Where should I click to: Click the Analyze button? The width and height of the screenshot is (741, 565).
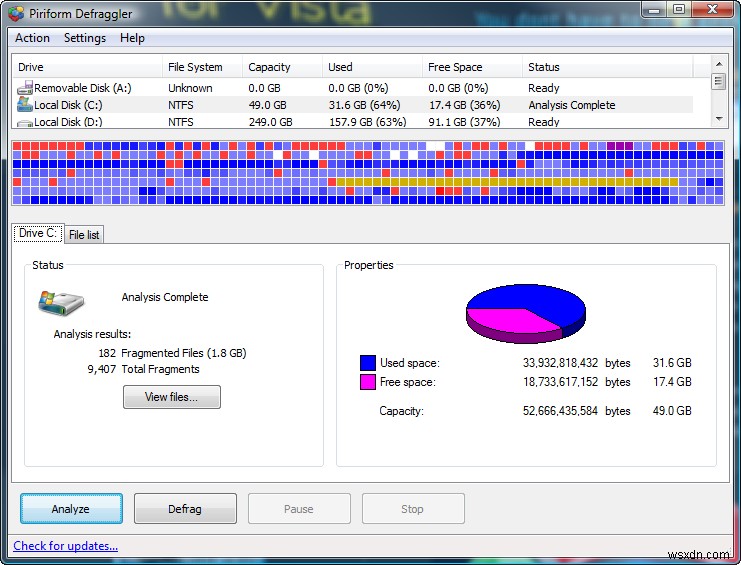[x=71, y=509]
